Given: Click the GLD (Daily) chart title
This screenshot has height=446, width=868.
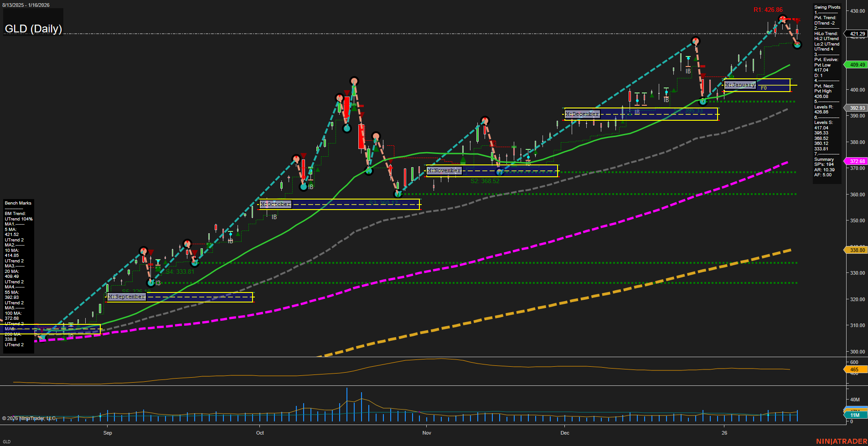Looking at the screenshot, I should [33, 29].
